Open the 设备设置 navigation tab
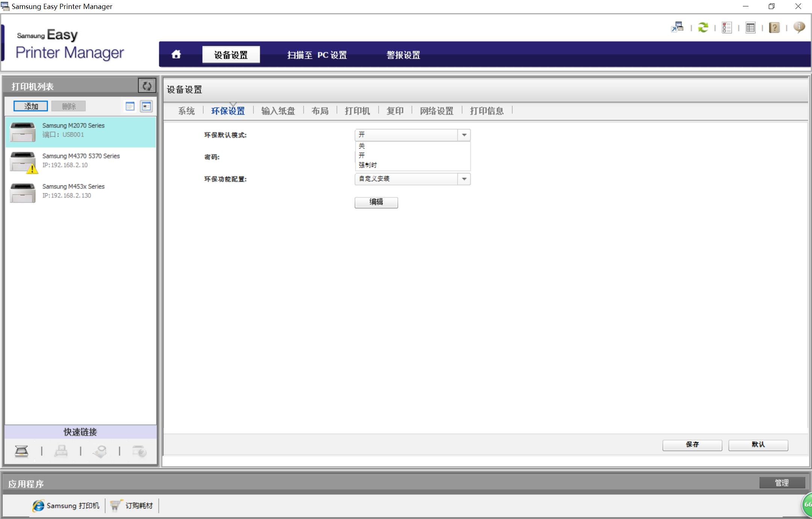 click(231, 55)
